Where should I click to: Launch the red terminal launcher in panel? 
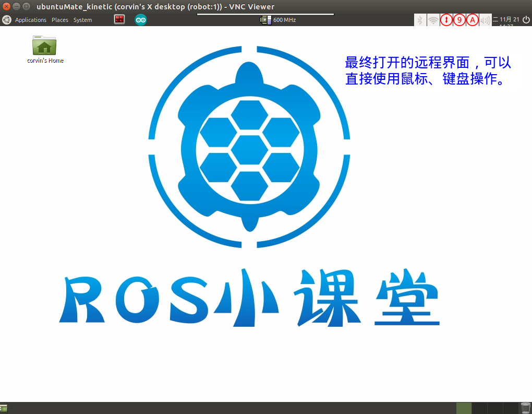(x=119, y=20)
